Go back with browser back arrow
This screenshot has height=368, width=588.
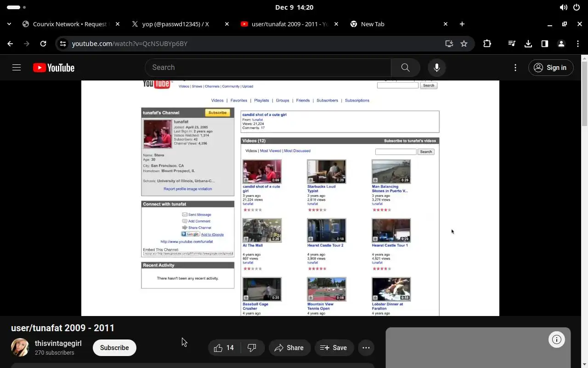[x=10, y=44]
